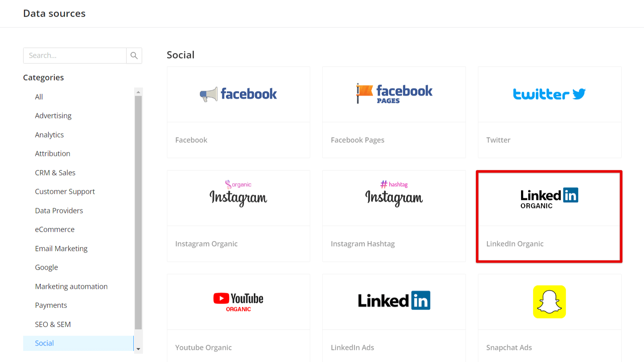Open the Twitter data source

(x=549, y=112)
